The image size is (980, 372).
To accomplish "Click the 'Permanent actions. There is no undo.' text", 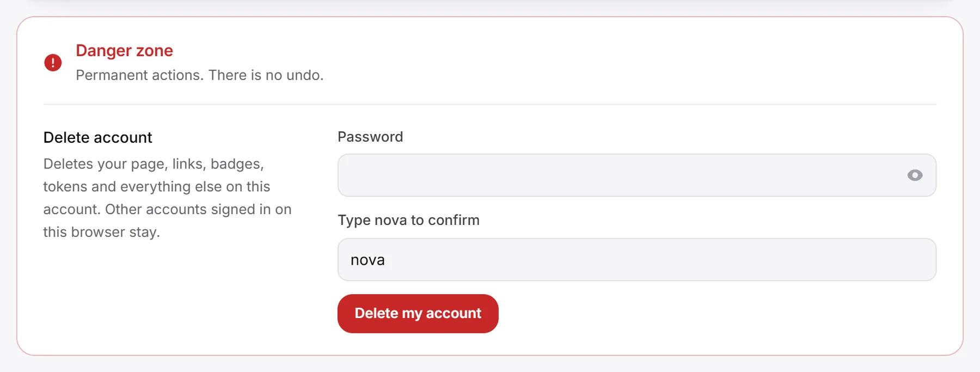I will point(199,75).
